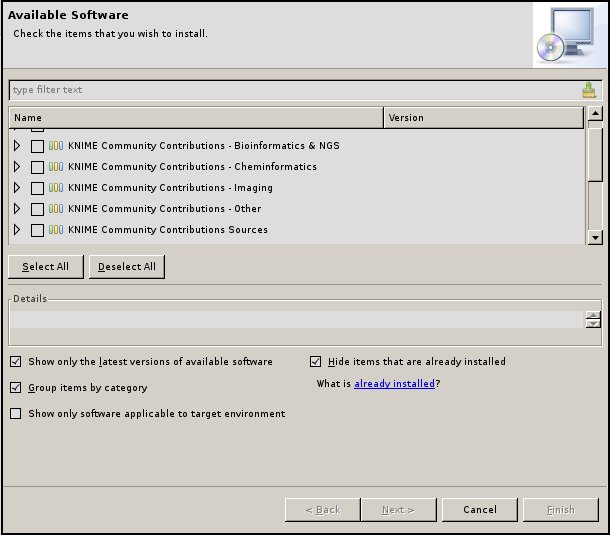Click the Details scroll up arrow
The image size is (610, 535).
pyautogui.click(x=593, y=315)
